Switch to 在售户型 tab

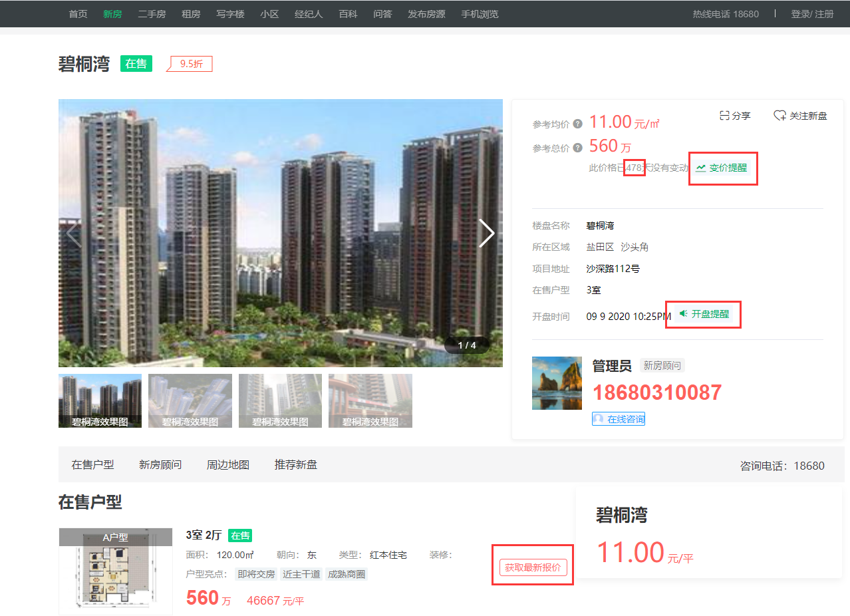point(92,464)
